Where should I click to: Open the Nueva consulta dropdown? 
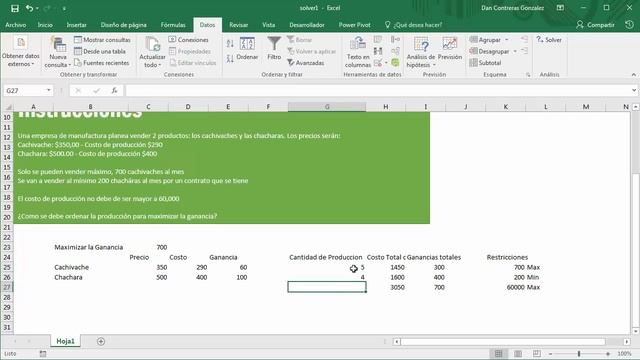click(x=58, y=52)
